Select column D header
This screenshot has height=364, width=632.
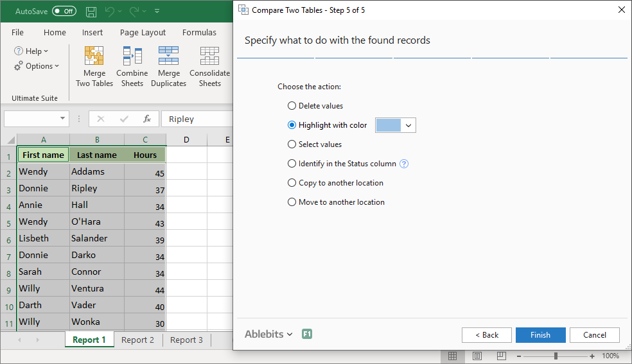[x=186, y=140]
